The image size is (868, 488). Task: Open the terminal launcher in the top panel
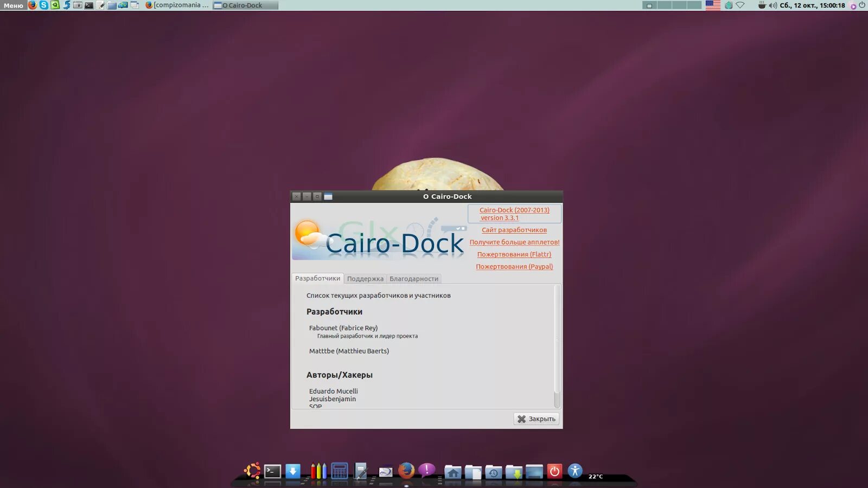(90, 5)
